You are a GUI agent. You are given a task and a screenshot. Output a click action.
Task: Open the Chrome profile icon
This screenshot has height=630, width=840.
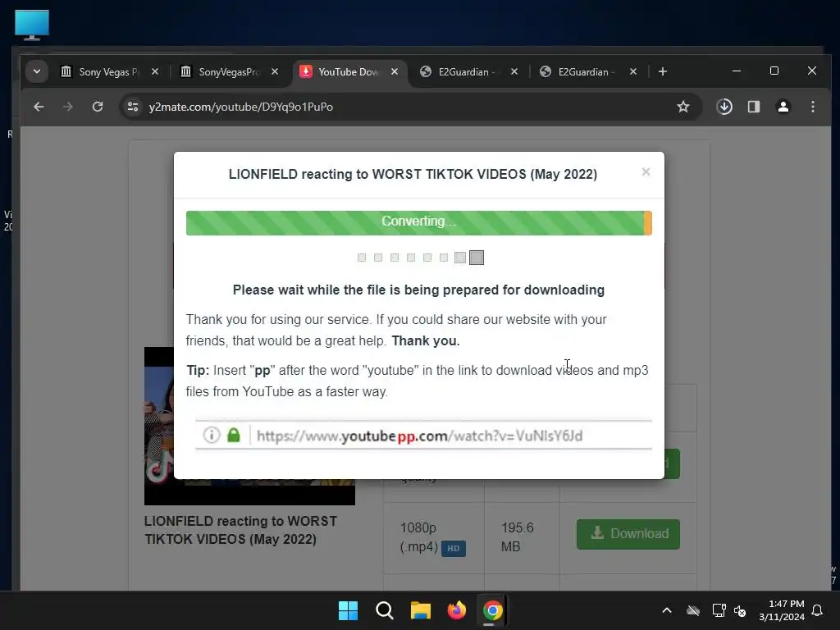pyautogui.click(x=783, y=107)
